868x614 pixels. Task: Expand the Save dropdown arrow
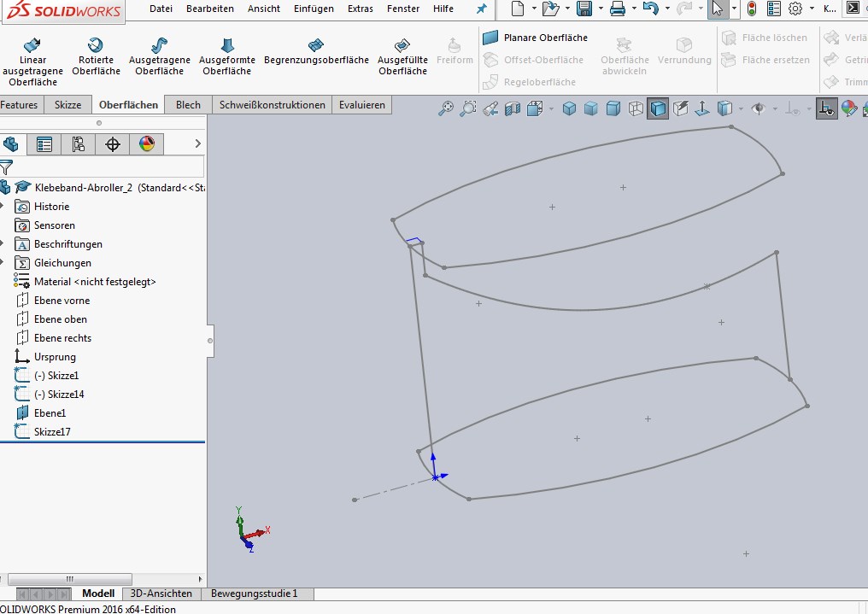601,9
